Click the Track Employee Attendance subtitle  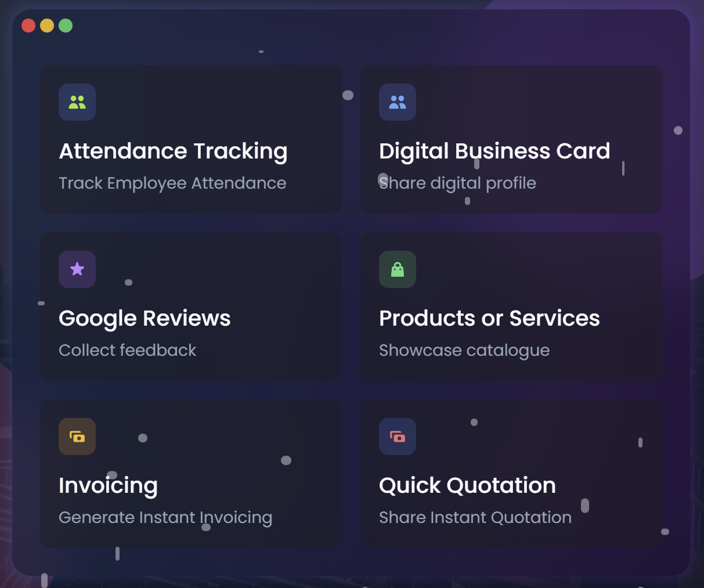tap(172, 183)
